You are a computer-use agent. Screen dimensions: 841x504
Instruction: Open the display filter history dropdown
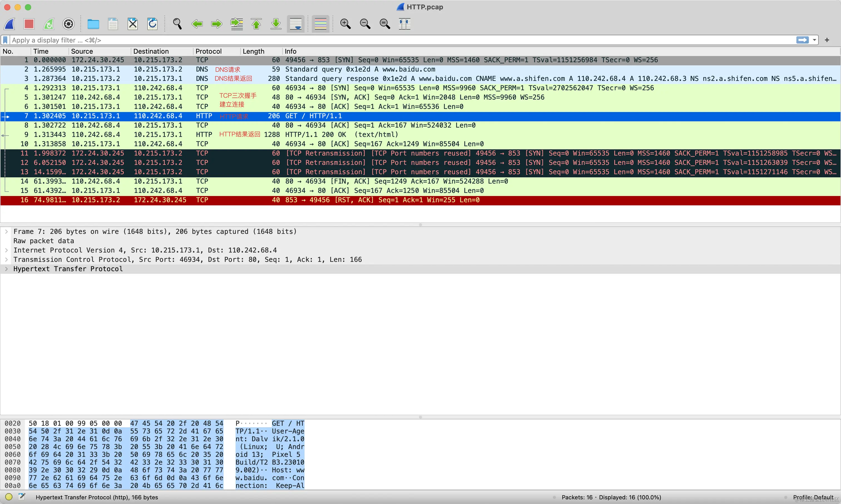coord(814,40)
